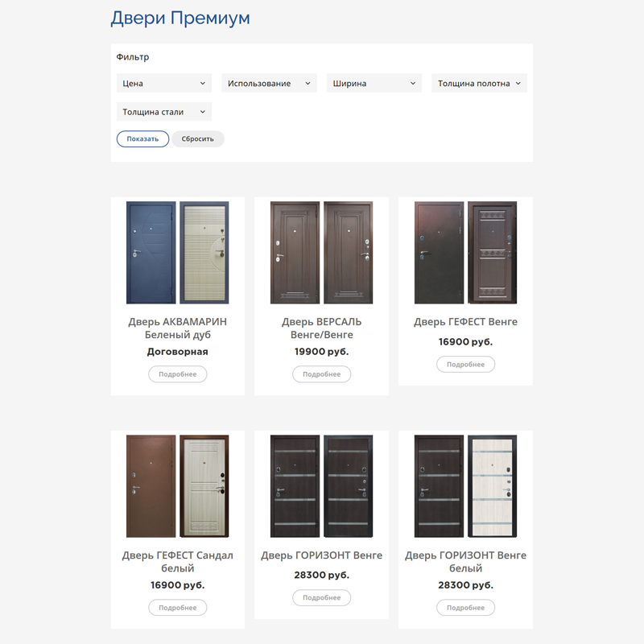Click Подробнее under Дверь ГОРИЗОНТ Венге
Image resolution: width=644 pixels, height=644 pixels.
321,597
